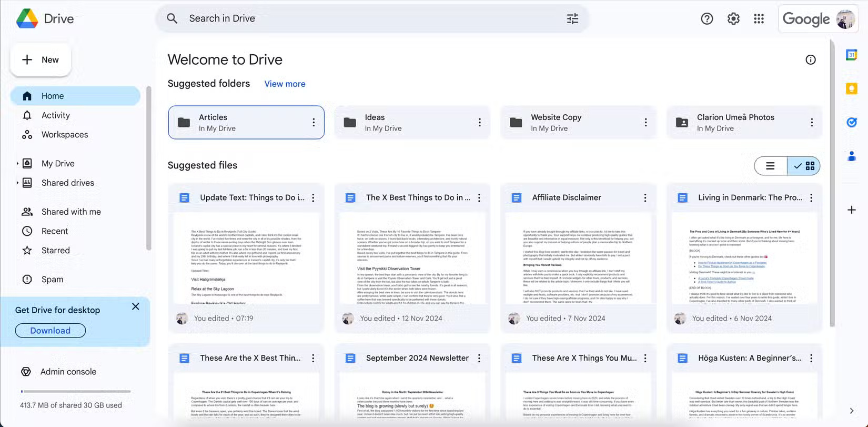
Task: Open more actions for These Are the X Best file
Action: [313, 358]
